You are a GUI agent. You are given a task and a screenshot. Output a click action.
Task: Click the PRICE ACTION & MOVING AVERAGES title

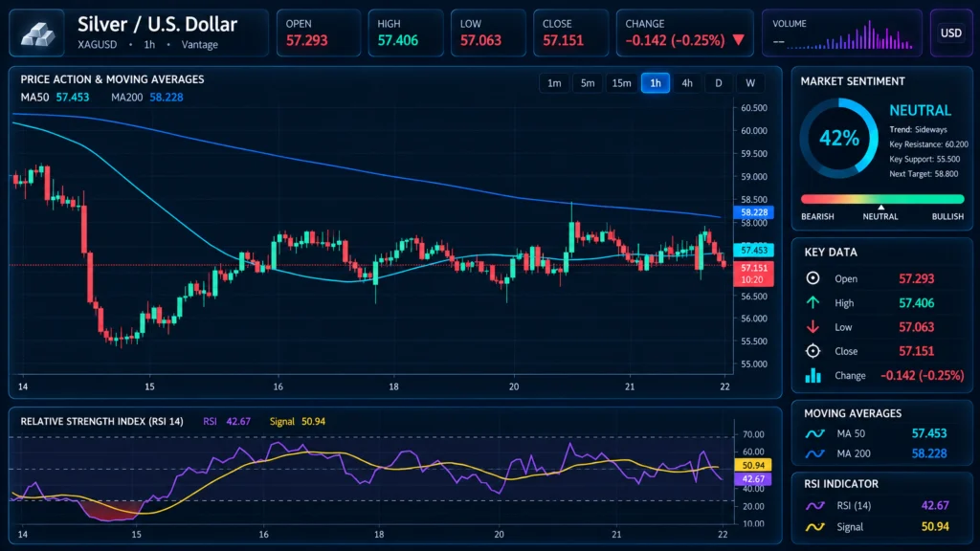click(x=113, y=79)
